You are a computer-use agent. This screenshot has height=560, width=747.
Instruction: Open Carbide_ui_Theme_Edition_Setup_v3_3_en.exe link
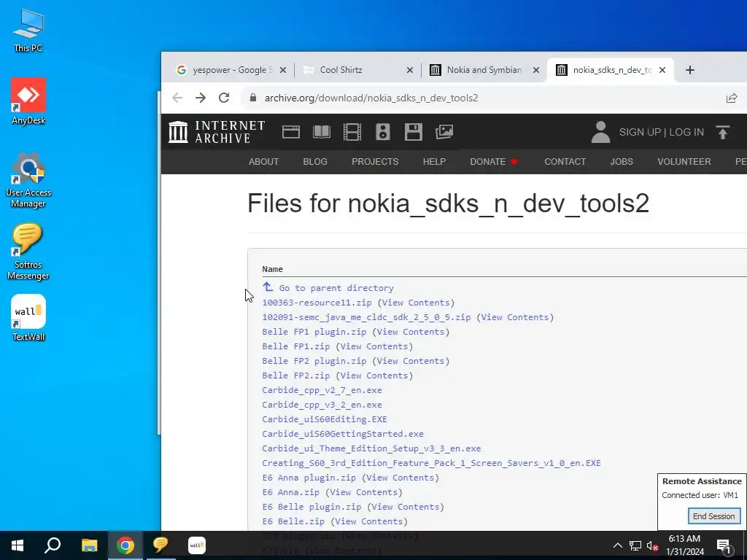[x=371, y=448]
